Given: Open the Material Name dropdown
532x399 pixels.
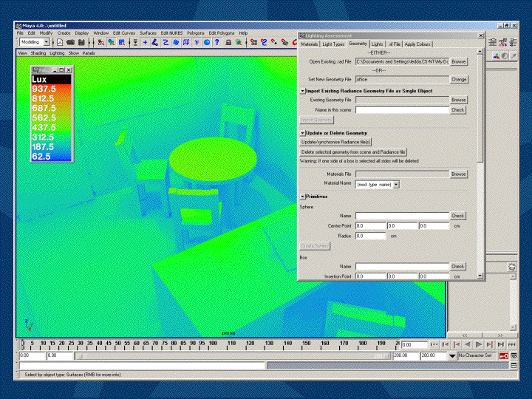Looking at the screenshot, I should pos(396,184).
